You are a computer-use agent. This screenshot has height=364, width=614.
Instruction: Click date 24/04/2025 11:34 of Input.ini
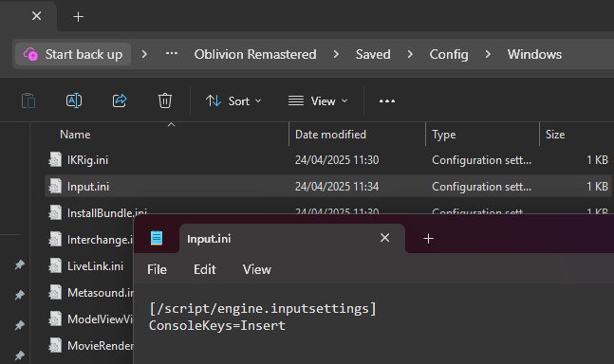click(337, 187)
